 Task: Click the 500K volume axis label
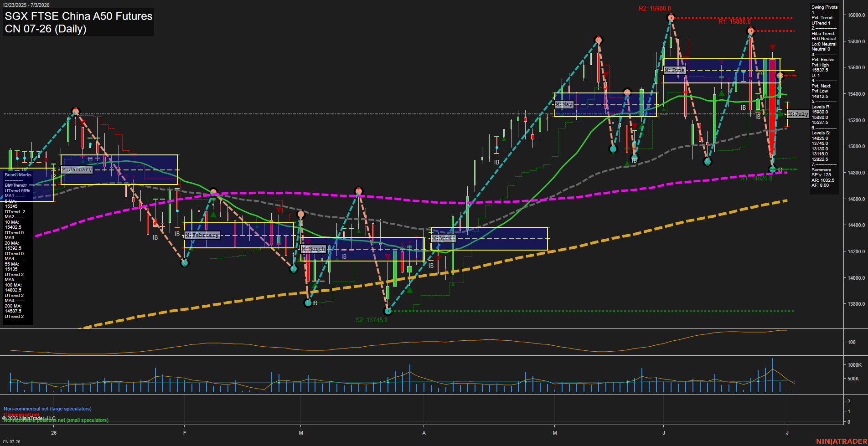(x=853, y=379)
